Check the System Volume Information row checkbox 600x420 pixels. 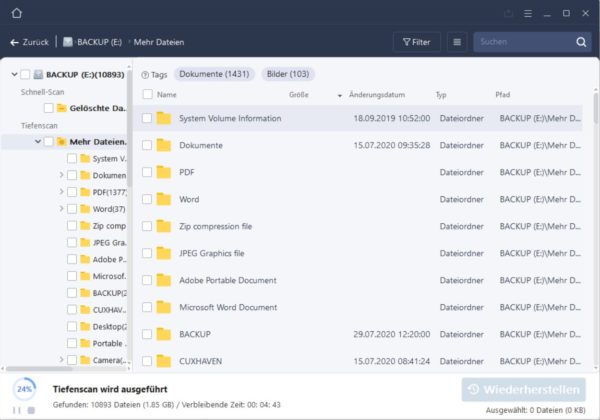147,118
